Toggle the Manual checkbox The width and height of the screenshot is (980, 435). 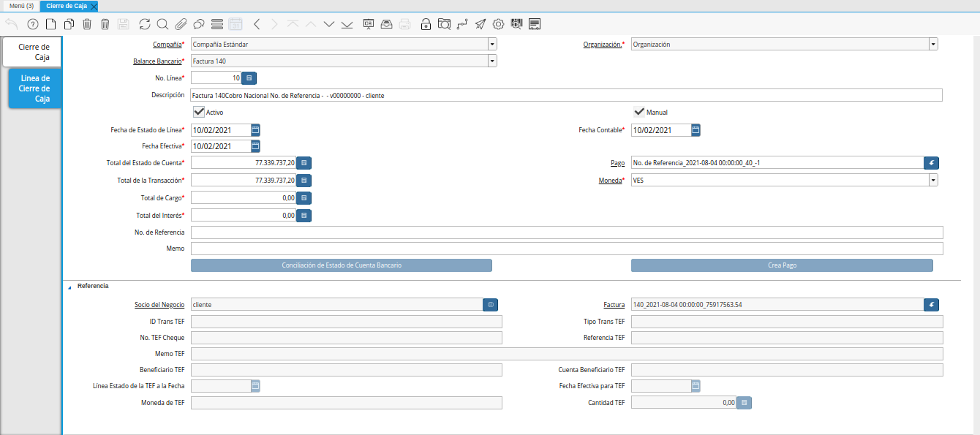639,112
